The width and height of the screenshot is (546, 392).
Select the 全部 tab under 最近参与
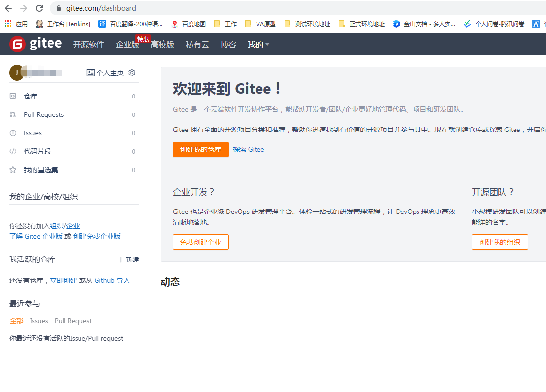[16, 321]
